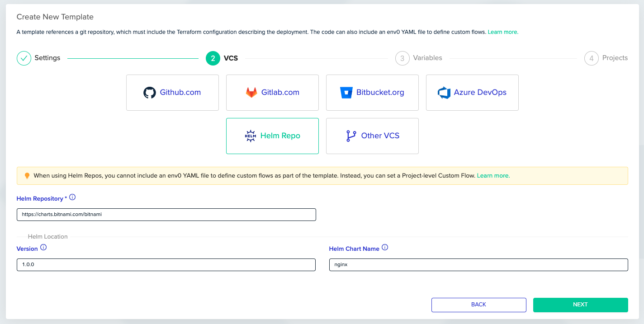Click the Helm Repository field label
This screenshot has height=324, width=644.
(42, 199)
